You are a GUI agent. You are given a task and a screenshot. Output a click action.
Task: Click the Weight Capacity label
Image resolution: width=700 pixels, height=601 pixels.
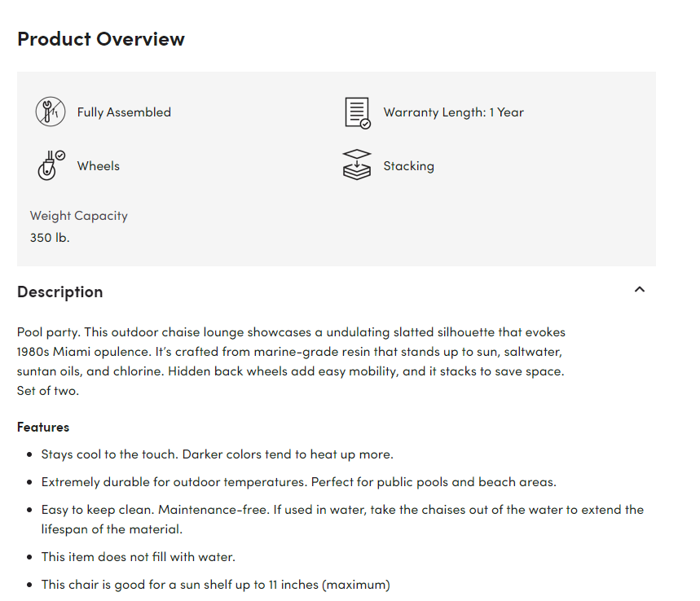[x=78, y=216]
